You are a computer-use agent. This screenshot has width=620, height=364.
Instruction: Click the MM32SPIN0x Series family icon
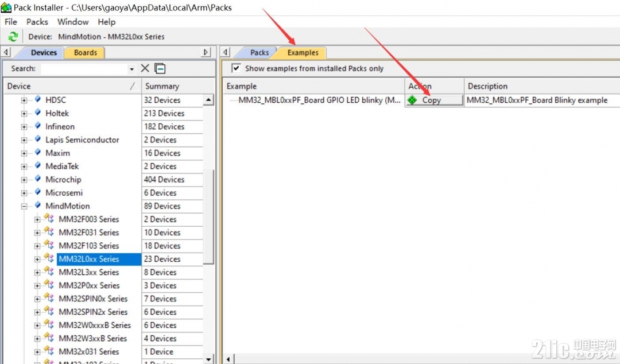[49, 298]
